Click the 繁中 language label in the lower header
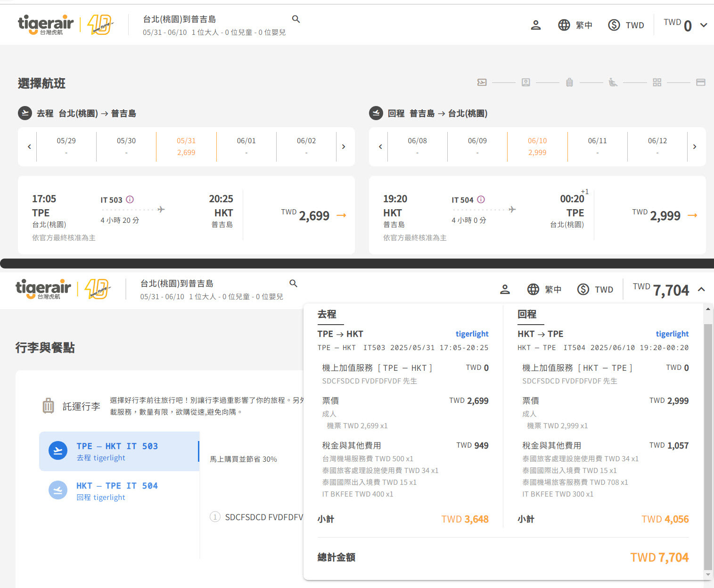714x588 pixels. 553,289
